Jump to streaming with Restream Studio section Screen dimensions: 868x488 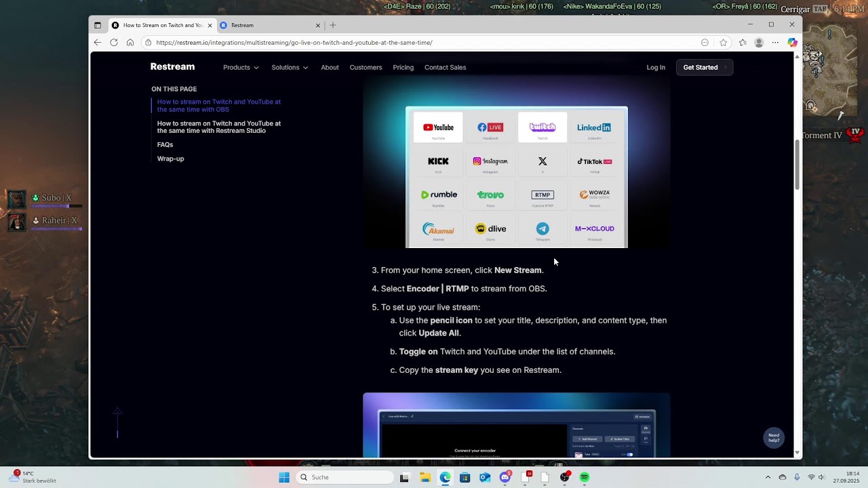[x=219, y=127]
